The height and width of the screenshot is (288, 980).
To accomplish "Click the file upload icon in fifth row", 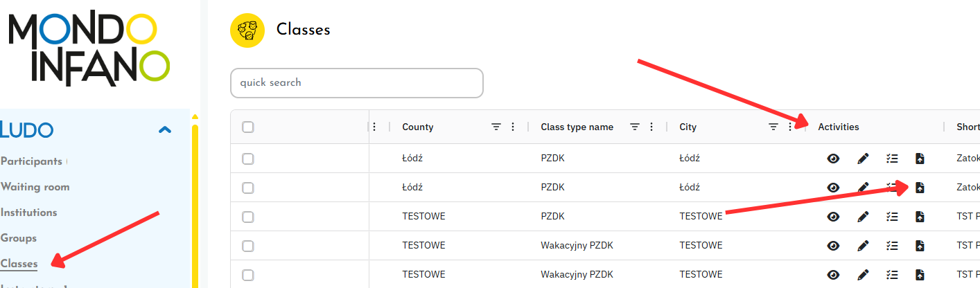I will coord(920,274).
